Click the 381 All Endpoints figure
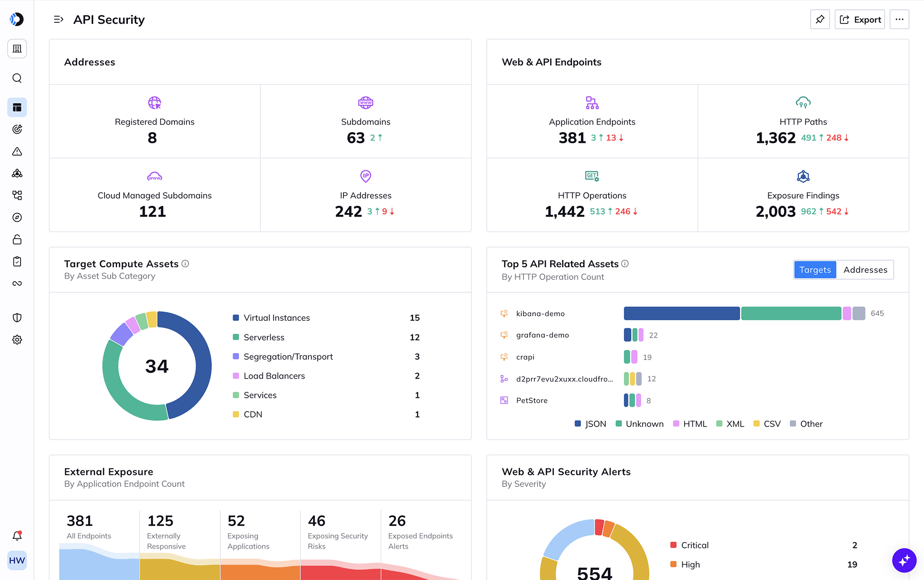924x580 pixels. point(80,521)
